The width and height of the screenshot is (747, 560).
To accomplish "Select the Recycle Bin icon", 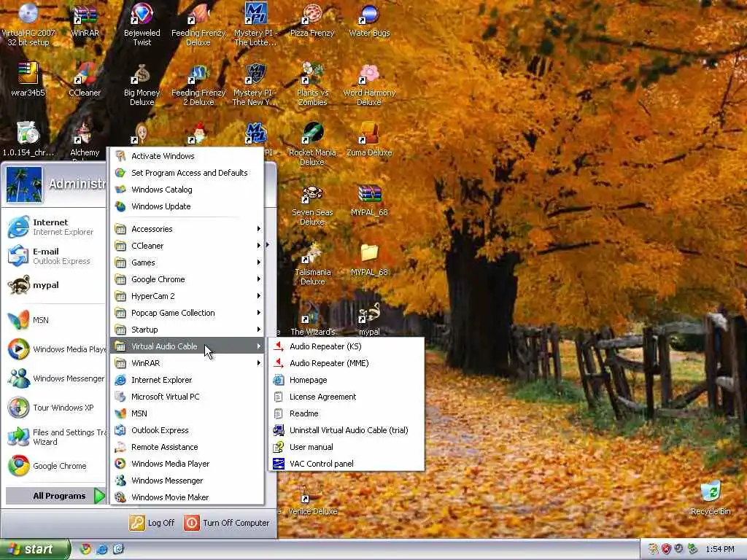I will pos(711,498).
